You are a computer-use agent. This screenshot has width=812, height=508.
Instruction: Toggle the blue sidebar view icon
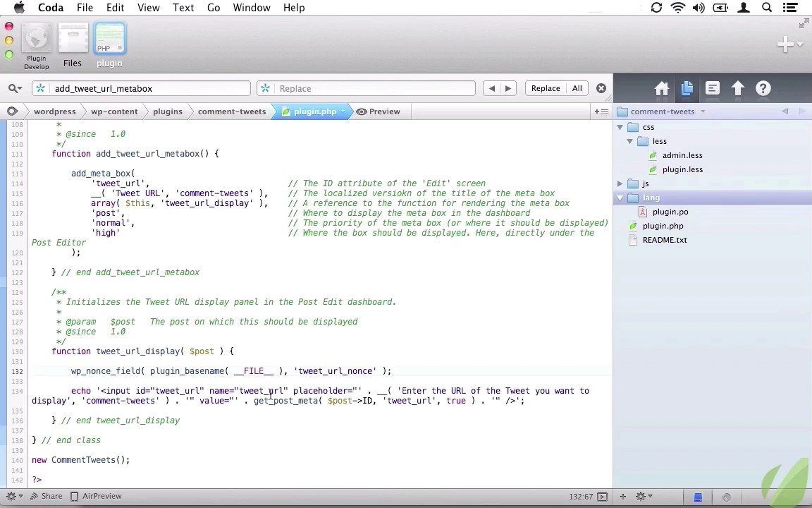coord(698,497)
